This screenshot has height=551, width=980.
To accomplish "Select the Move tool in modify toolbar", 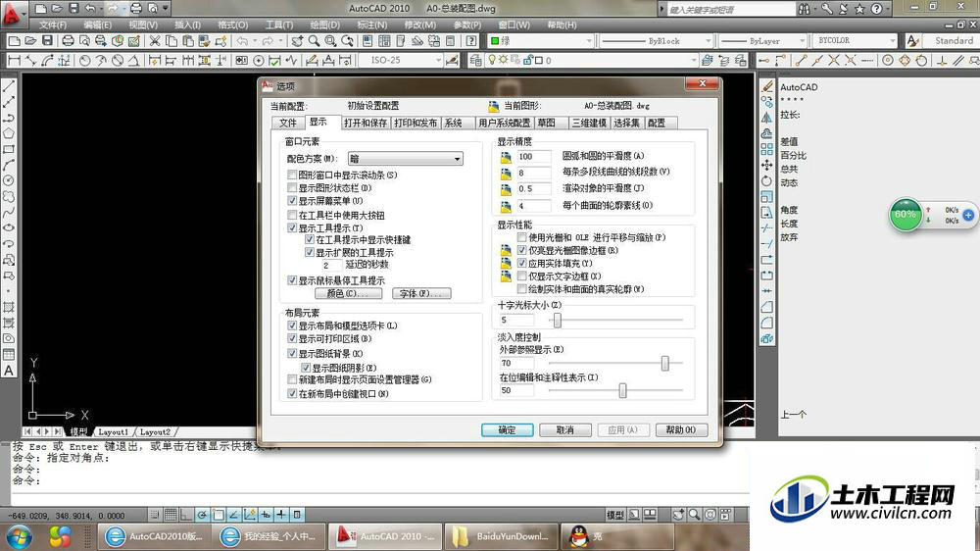I will click(x=767, y=165).
